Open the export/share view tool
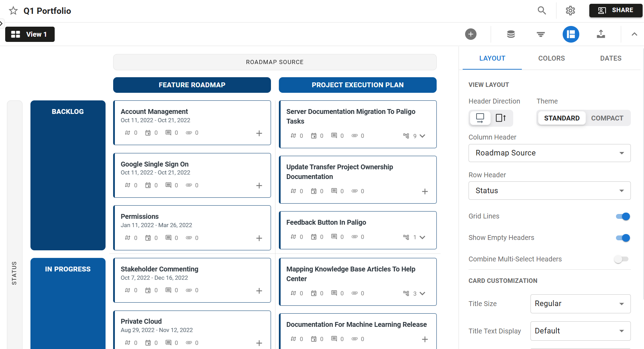Image resolution: width=644 pixels, height=349 pixels. 601,34
